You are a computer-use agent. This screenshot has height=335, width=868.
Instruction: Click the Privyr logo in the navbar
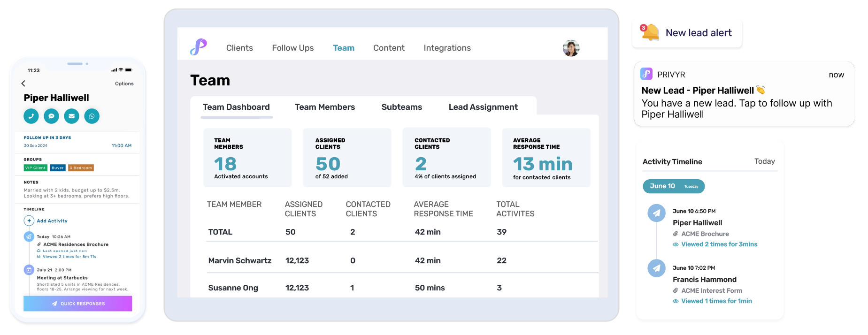click(198, 47)
